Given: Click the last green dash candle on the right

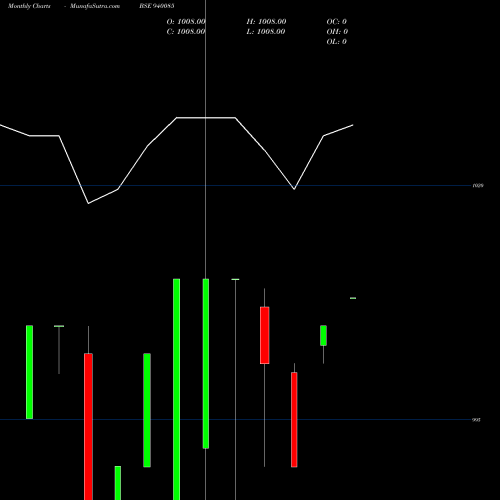Looking at the screenshot, I should click(x=353, y=298).
